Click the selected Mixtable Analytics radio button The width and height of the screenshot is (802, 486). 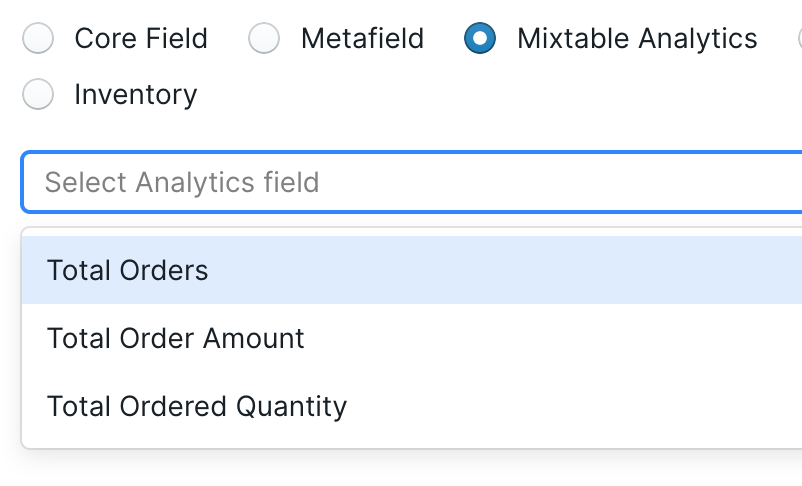click(x=480, y=39)
